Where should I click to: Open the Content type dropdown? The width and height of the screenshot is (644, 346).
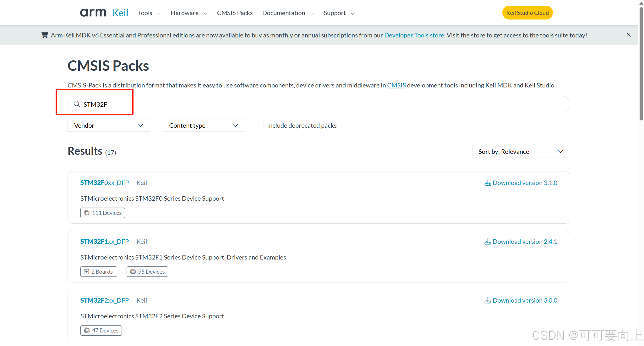pyautogui.click(x=204, y=125)
